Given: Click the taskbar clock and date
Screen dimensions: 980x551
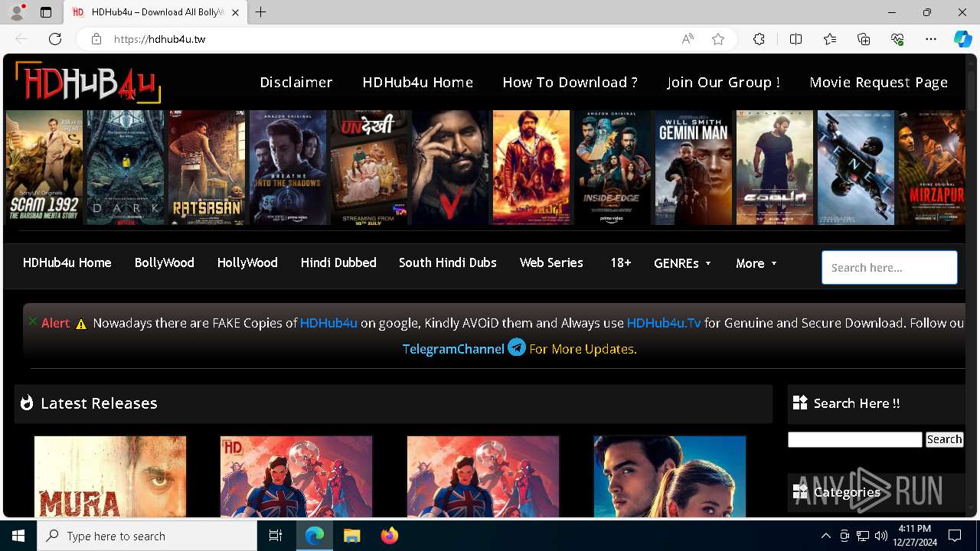Looking at the screenshot, I should (915, 536).
